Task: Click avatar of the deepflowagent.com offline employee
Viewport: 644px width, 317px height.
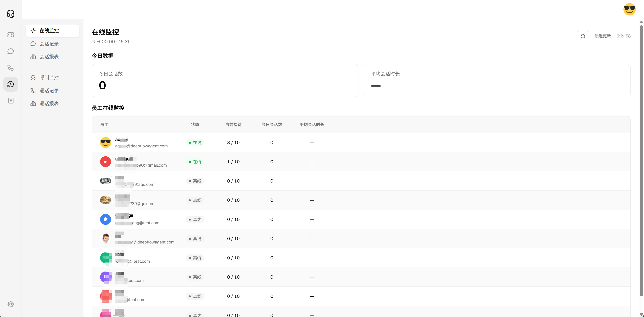Action: [x=106, y=238]
